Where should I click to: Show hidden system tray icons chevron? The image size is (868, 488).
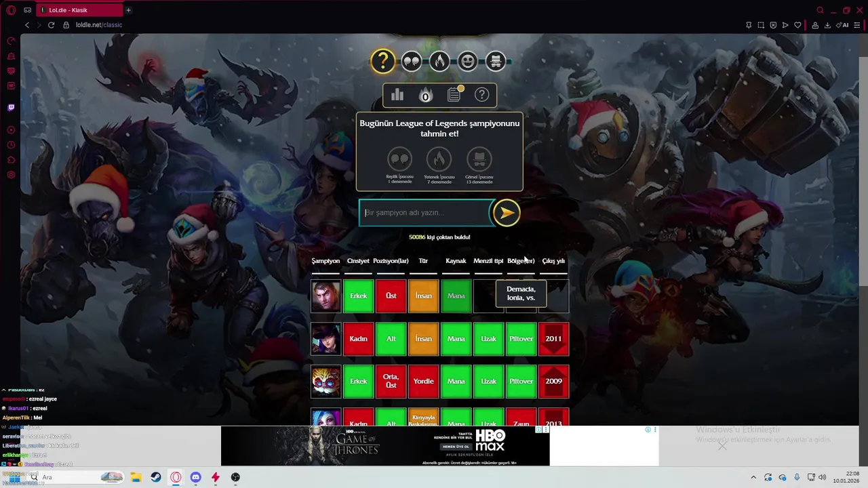pos(753,477)
